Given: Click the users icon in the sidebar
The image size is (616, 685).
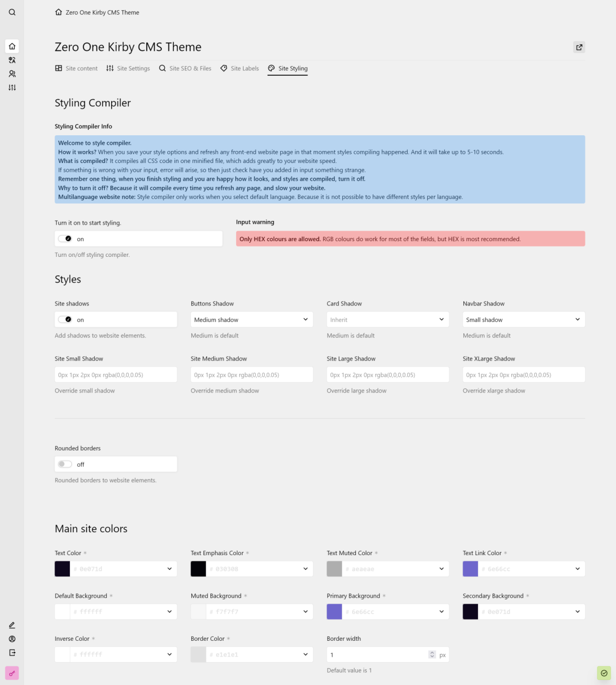Looking at the screenshot, I should pos(12,74).
